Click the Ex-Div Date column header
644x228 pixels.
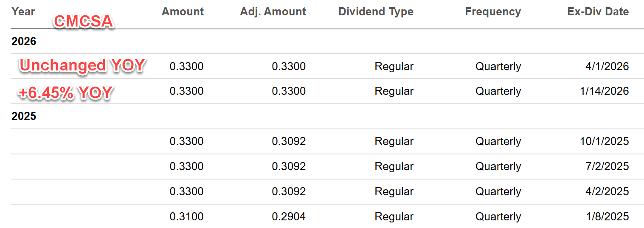tap(598, 11)
